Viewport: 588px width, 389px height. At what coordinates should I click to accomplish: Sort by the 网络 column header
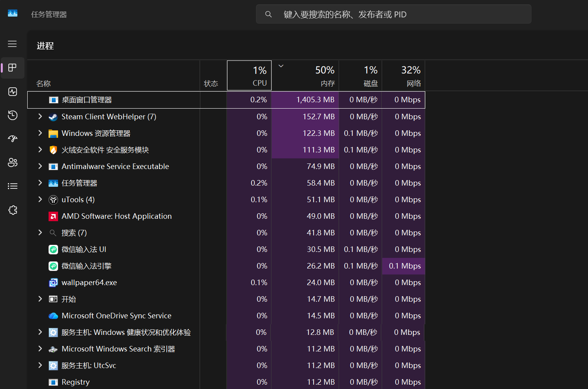point(404,75)
